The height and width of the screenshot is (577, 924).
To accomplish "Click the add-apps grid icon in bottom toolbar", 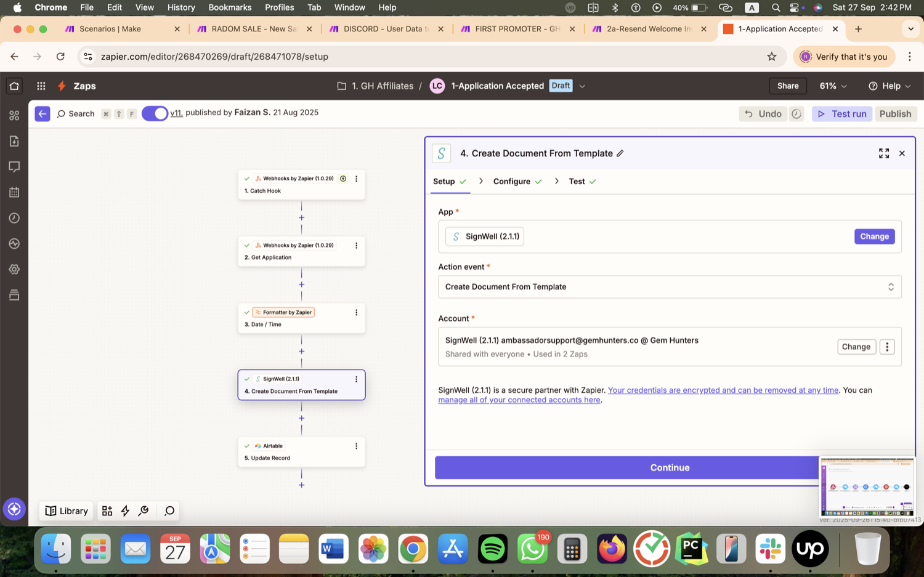I will click(x=107, y=511).
